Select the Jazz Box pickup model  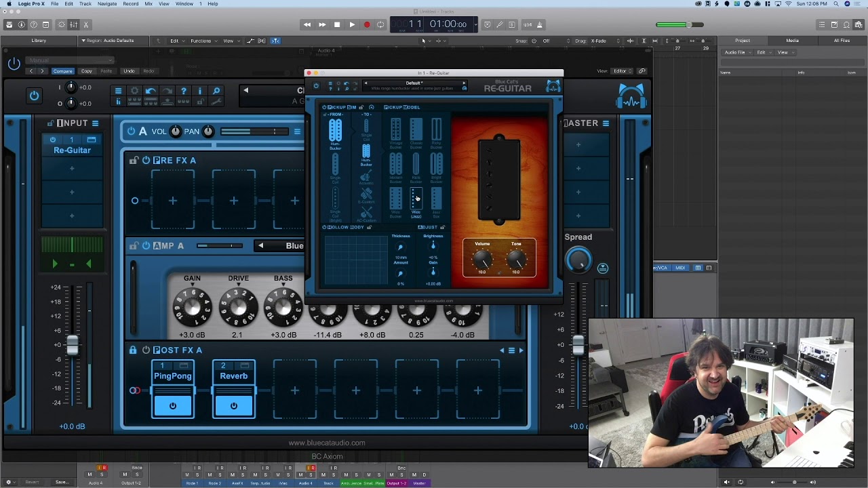click(436, 203)
